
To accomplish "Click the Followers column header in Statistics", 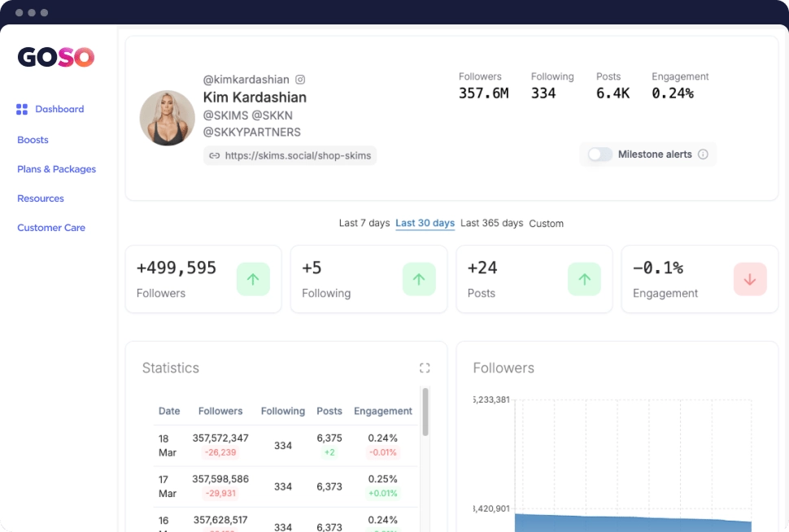I will [x=220, y=412].
